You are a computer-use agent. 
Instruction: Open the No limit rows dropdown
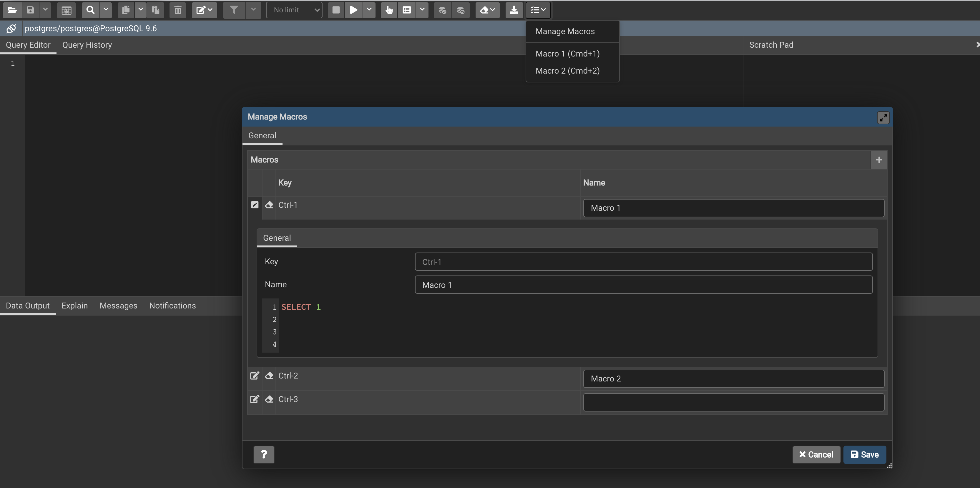pyautogui.click(x=295, y=10)
